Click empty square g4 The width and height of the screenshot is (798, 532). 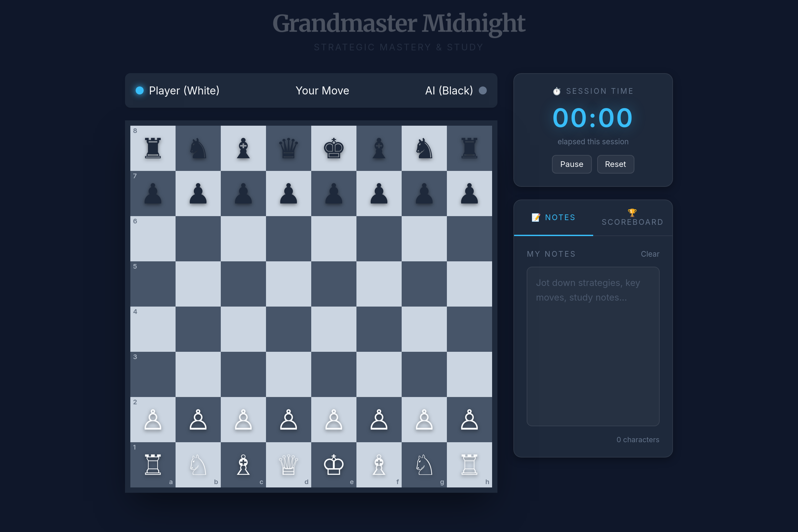pos(424,329)
